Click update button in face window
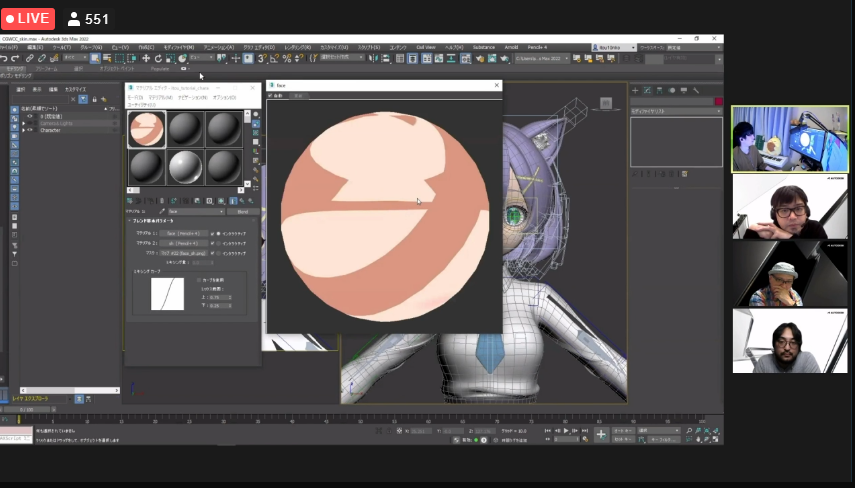The image size is (855, 488). [x=298, y=95]
